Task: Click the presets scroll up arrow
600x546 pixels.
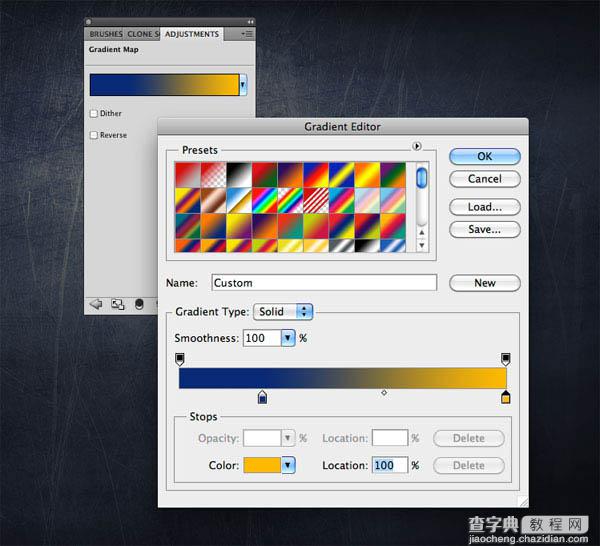Action: 421,232
